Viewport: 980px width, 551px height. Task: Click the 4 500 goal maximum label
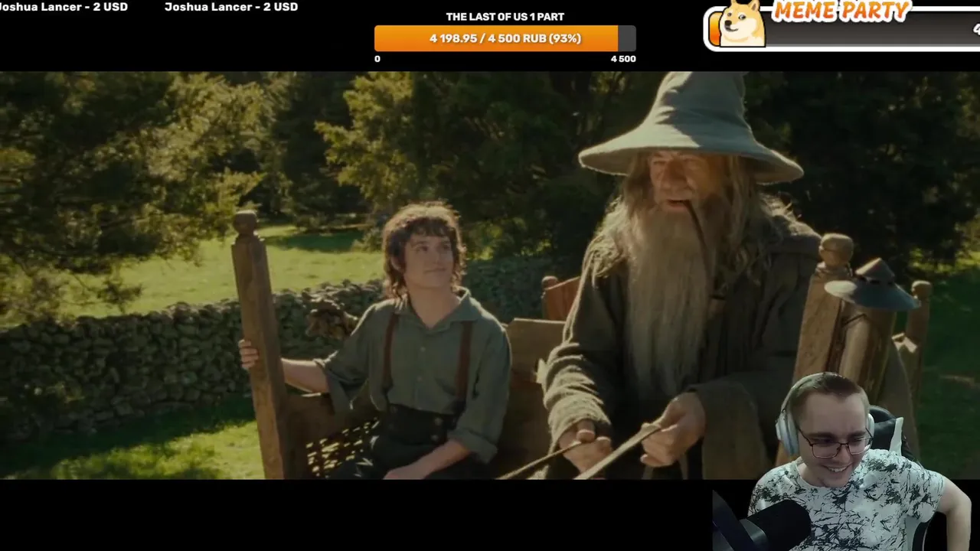point(623,59)
